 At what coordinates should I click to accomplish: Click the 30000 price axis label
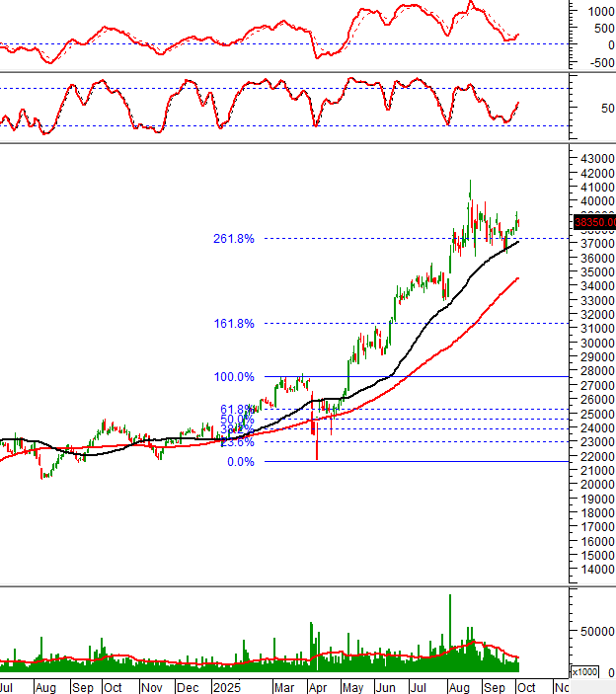pos(596,343)
